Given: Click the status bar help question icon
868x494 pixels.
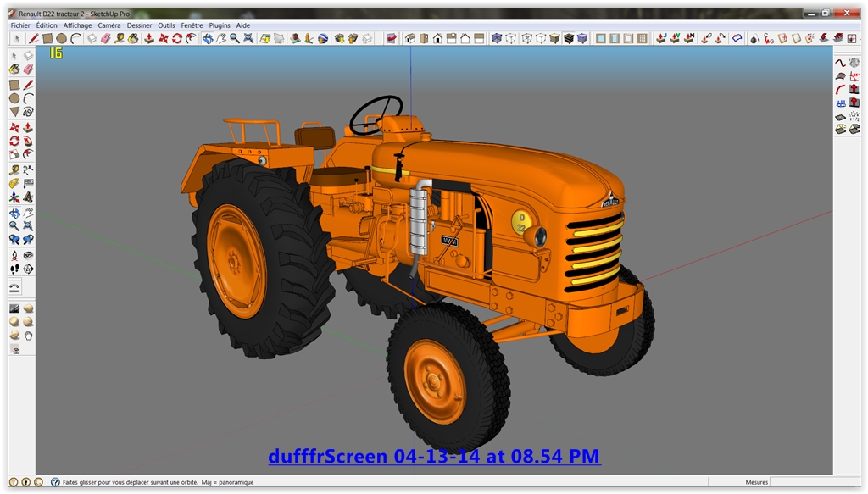Looking at the screenshot, I should click(55, 482).
